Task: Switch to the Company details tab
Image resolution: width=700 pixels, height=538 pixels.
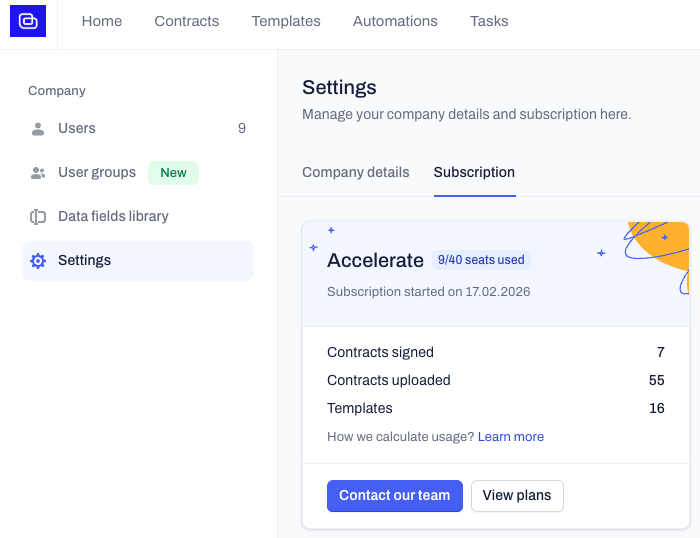Action: point(355,172)
